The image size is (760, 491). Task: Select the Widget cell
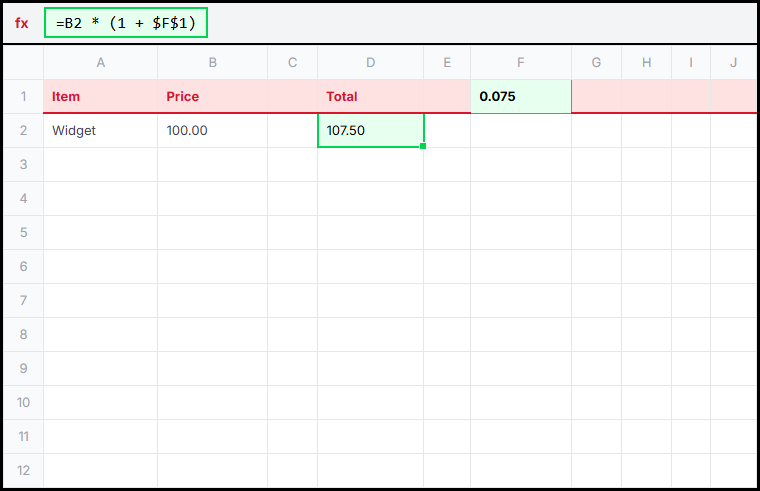click(100, 130)
